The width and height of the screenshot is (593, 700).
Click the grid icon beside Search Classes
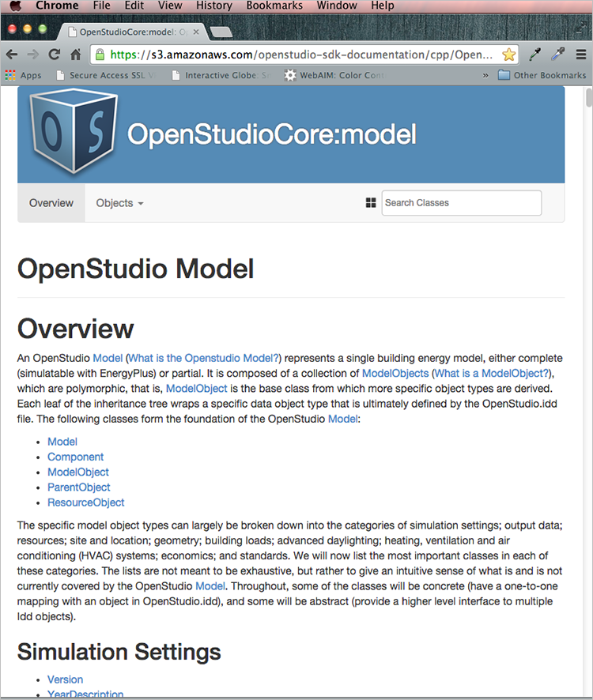click(370, 203)
